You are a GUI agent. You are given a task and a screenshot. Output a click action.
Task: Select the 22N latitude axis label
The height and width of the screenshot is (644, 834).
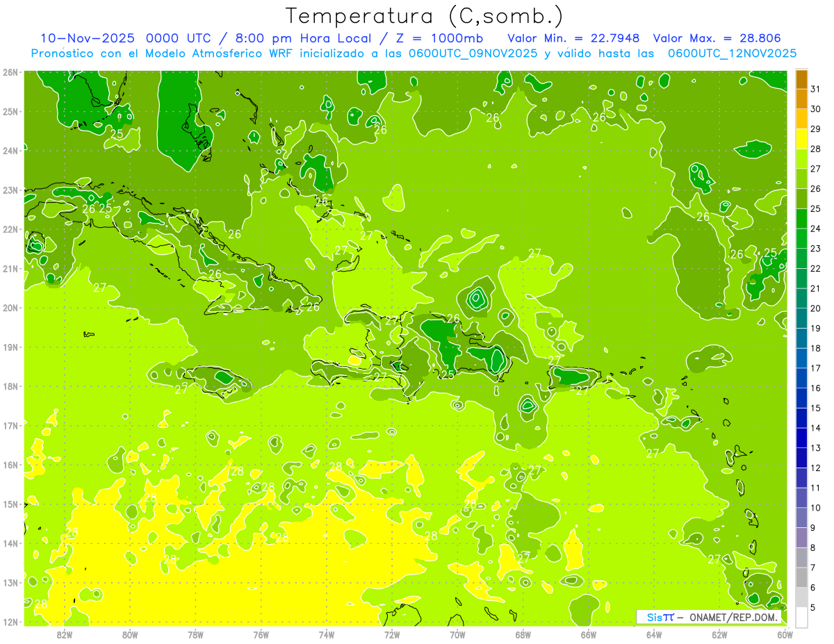coord(10,229)
